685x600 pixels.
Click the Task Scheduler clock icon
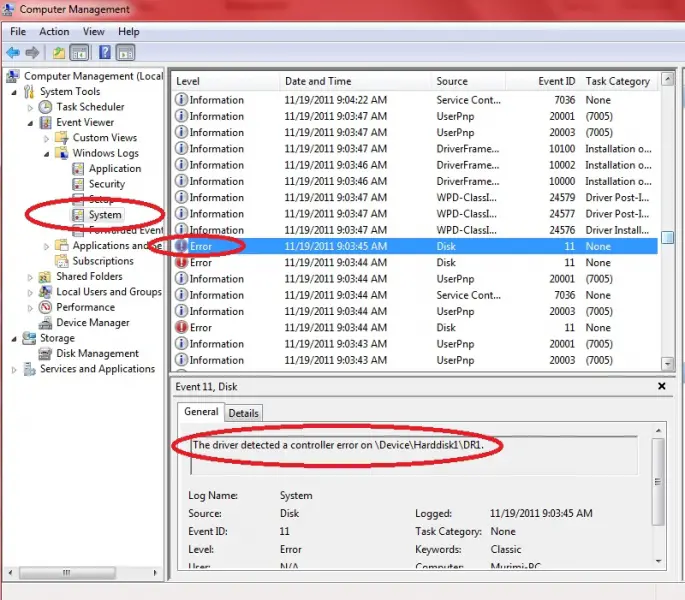click(x=45, y=107)
